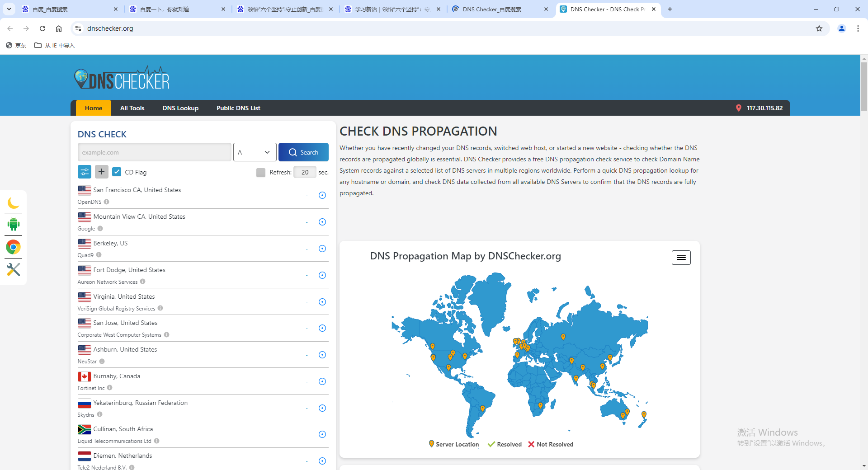The width and height of the screenshot is (868, 470).
Task: Enable the auto Refresh checkbox
Action: pyautogui.click(x=261, y=172)
